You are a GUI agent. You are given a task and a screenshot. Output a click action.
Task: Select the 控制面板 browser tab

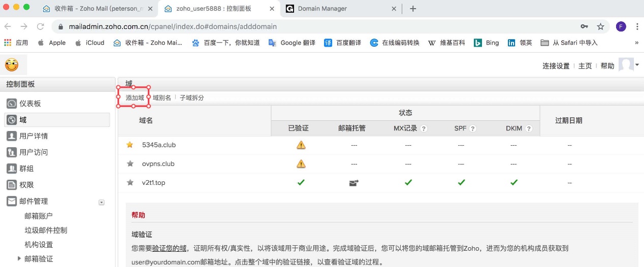(x=218, y=9)
